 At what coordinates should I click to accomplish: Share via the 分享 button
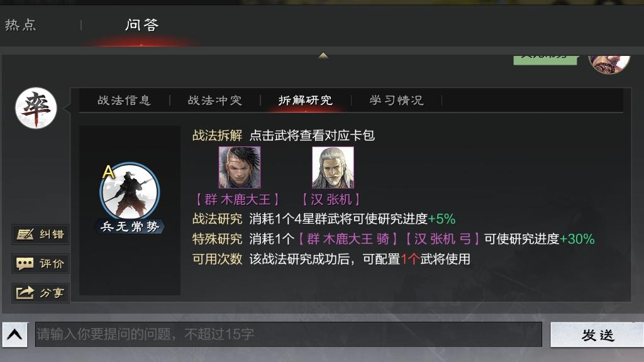pyautogui.click(x=40, y=293)
